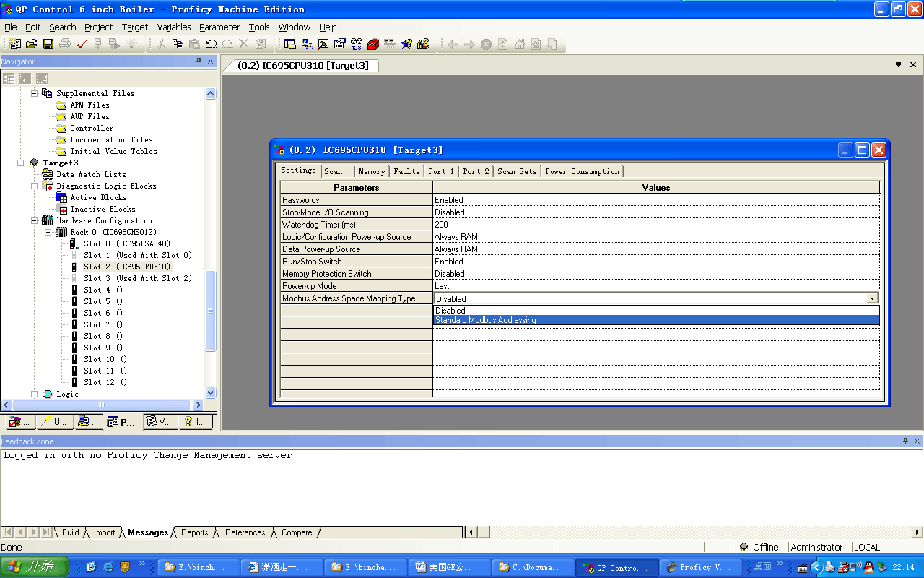Click the Companion help star-question icon

pos(406,44)
